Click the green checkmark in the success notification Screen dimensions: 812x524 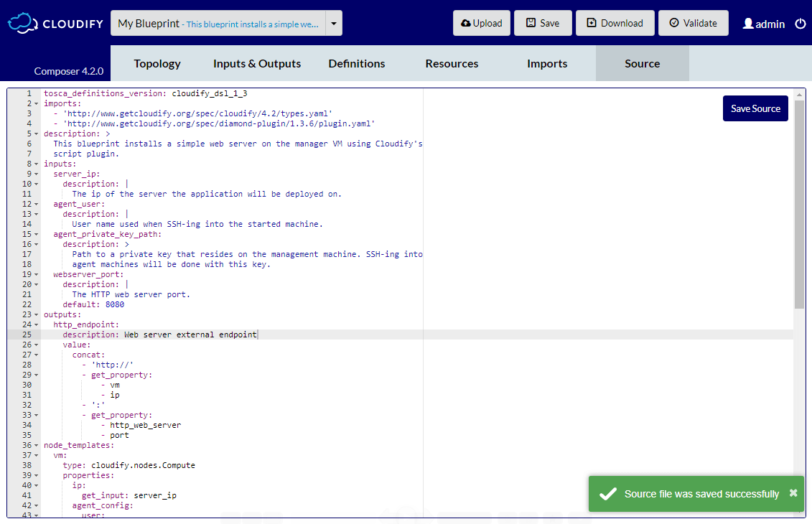607,494
